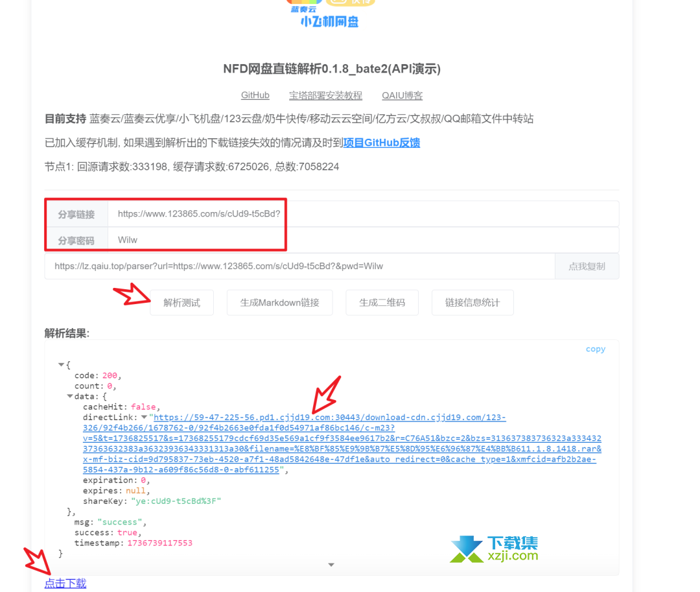Collapse the directLink value triangle
700x592 pixels.
[144, 417]
